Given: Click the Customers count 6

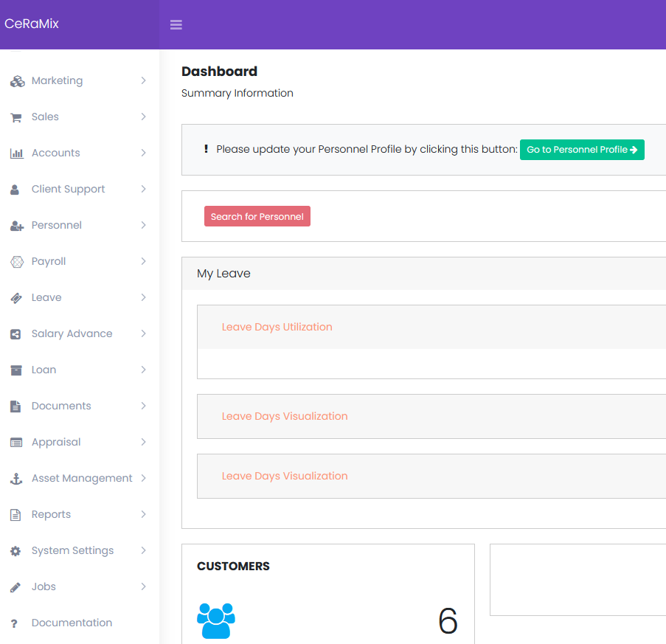Looking at the screenshot, I should (448, 621).
